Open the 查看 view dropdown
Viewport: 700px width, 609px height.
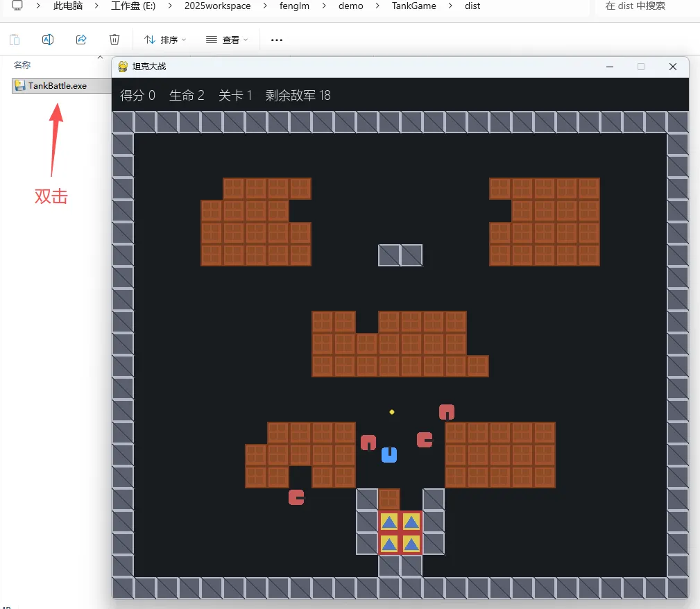pos(227,40)
